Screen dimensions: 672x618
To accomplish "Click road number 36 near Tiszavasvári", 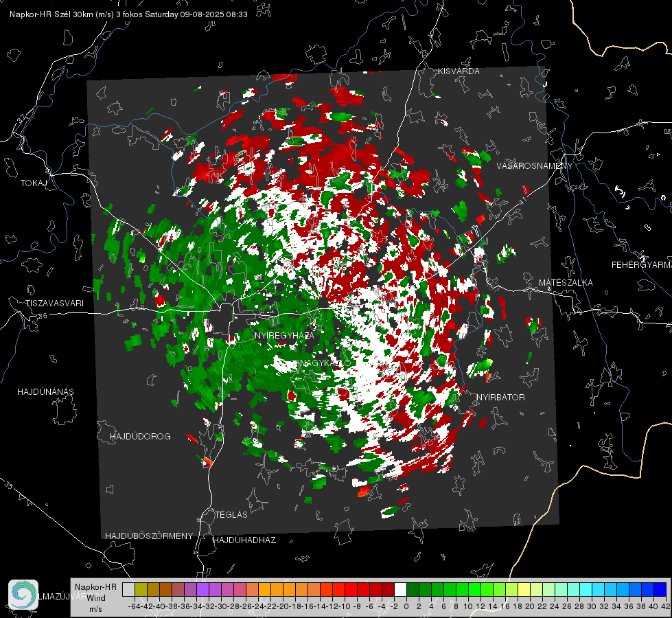I will (x=43, y=316).
